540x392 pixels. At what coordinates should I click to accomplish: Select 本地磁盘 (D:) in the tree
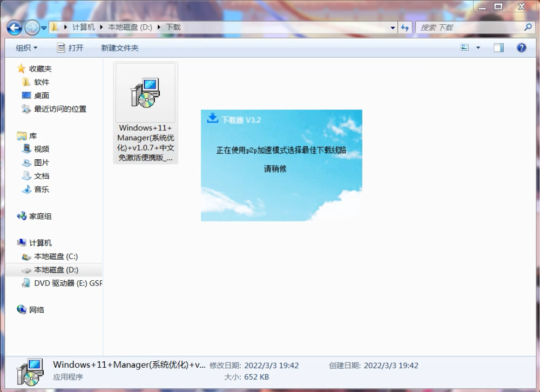(x=56, y=270)
